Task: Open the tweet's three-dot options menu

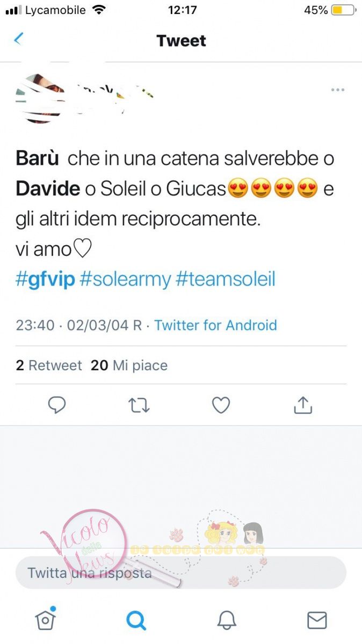Action: coord(337,90)
